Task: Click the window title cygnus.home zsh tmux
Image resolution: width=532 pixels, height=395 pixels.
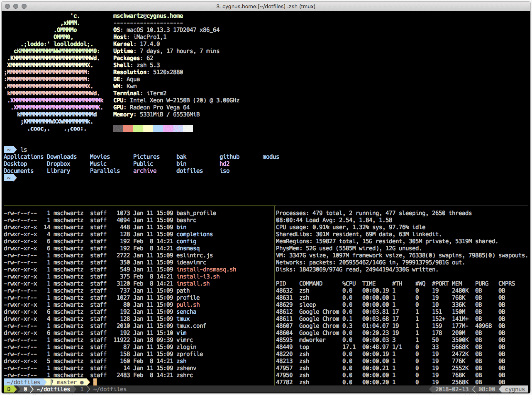Action: pyautogui.click(x=266, y=6)
